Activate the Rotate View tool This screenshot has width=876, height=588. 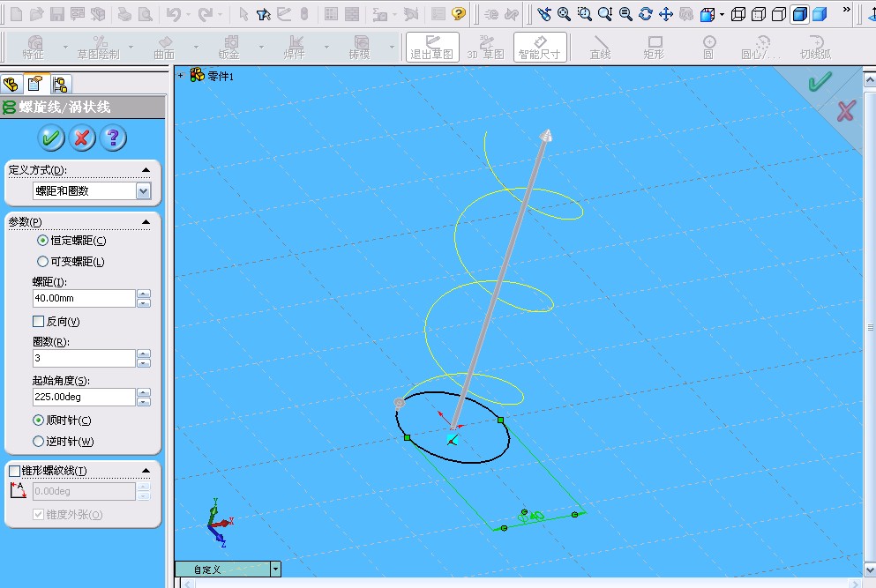[645, 14]
